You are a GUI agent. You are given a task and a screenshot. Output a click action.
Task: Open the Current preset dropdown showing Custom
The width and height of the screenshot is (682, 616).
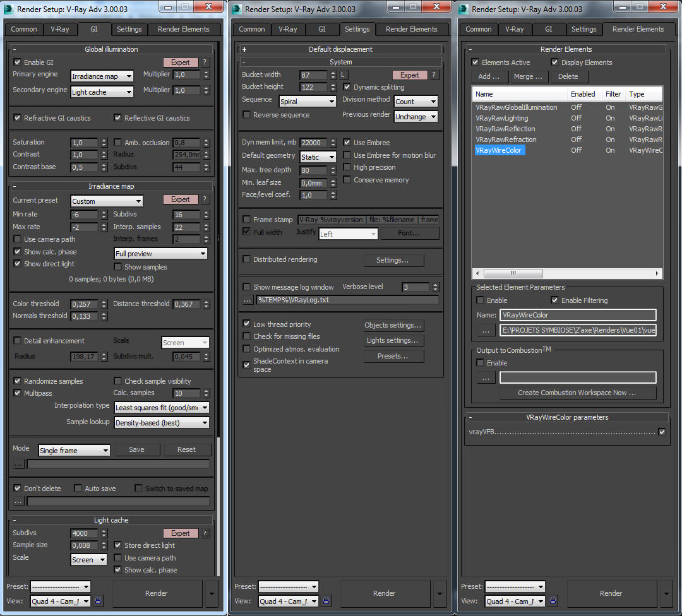coord(107,201)
